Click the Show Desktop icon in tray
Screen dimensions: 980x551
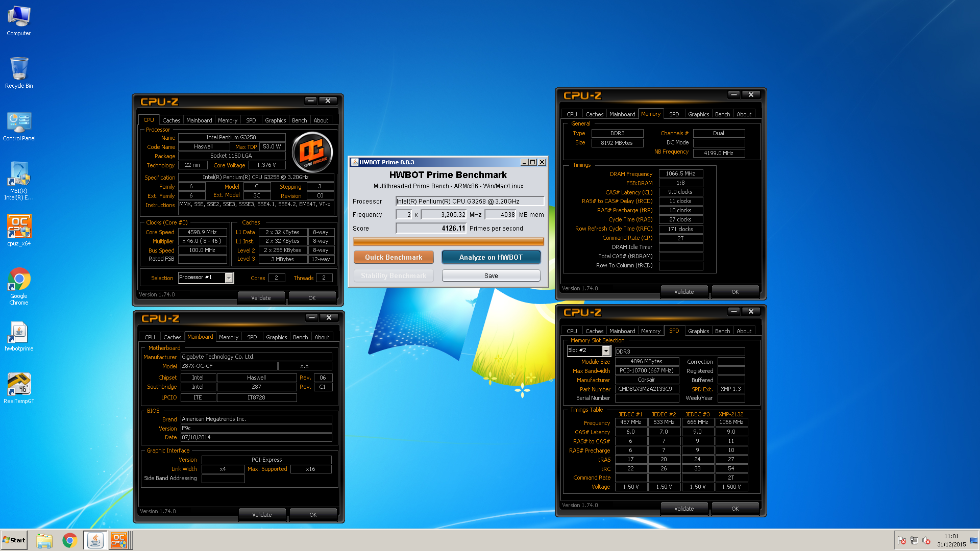pyautogui.click(x=974, y=541)
